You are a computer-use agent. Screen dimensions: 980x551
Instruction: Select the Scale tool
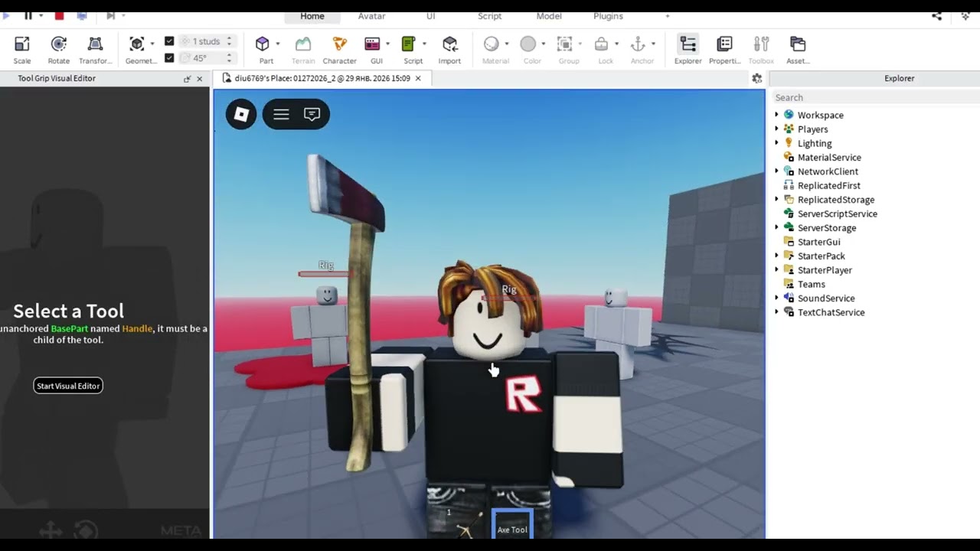tap(22, 50)
